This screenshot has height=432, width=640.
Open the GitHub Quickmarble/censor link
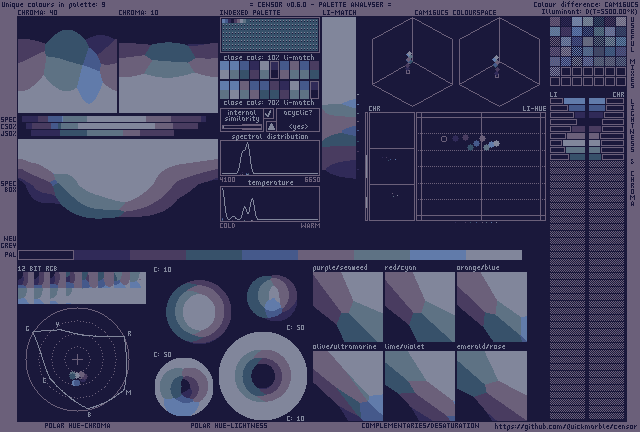[565, 425]
